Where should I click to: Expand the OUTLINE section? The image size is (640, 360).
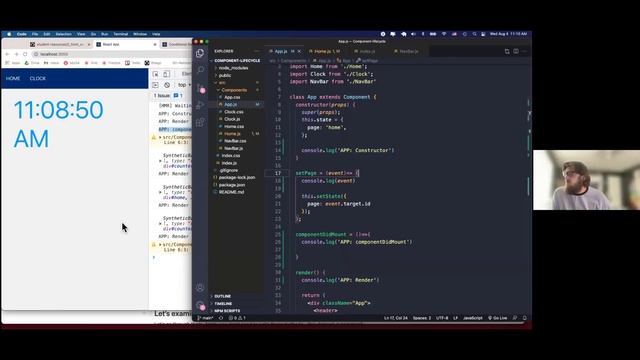pyautogui.click(x=222, y=296)
